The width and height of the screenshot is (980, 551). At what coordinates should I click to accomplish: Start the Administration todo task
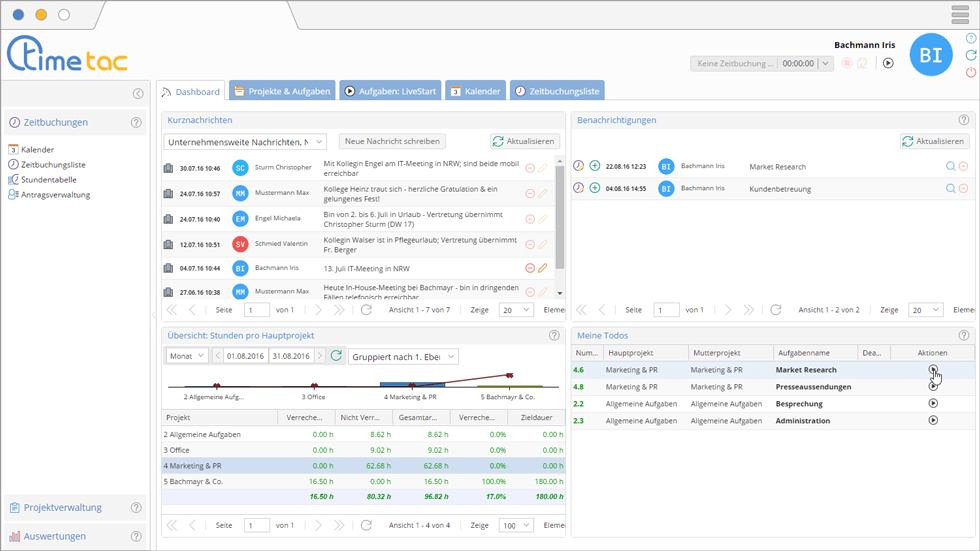coord(932,421)
